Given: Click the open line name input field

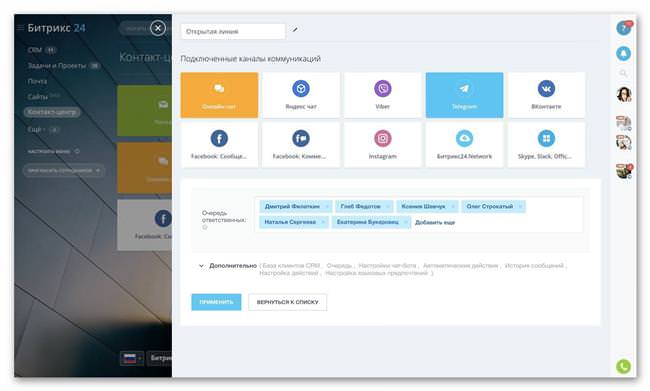Looking at the screenshot, I should [233, 32].
